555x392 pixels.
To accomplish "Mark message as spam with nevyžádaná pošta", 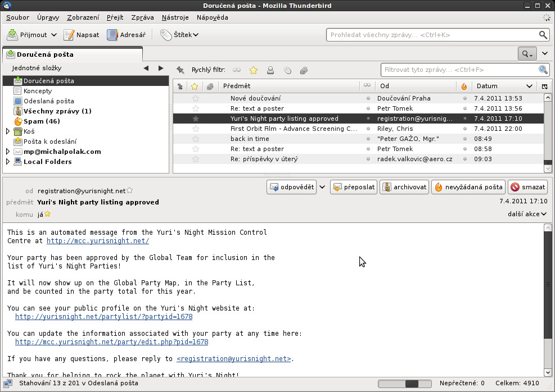I will [x=468, y=187].
